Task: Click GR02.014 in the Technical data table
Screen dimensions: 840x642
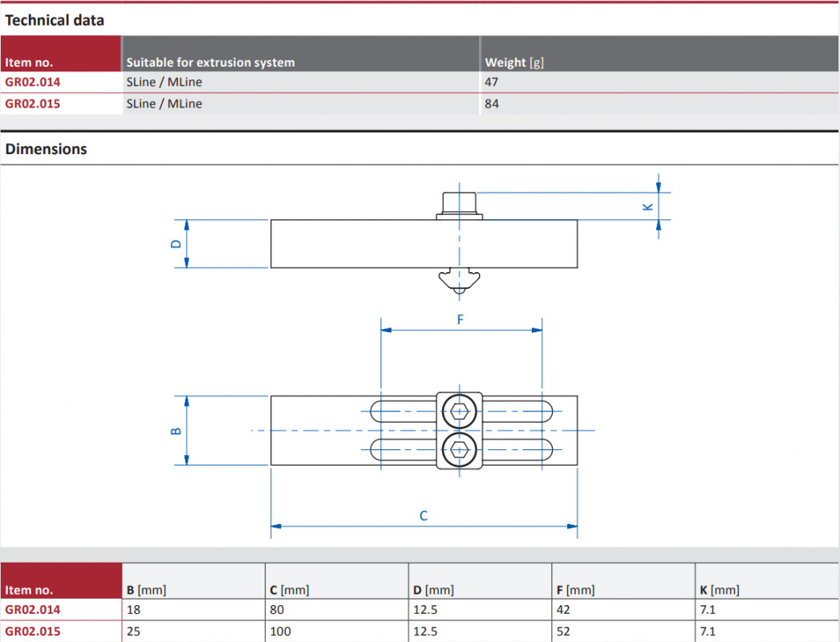Action: pos(33,82)
